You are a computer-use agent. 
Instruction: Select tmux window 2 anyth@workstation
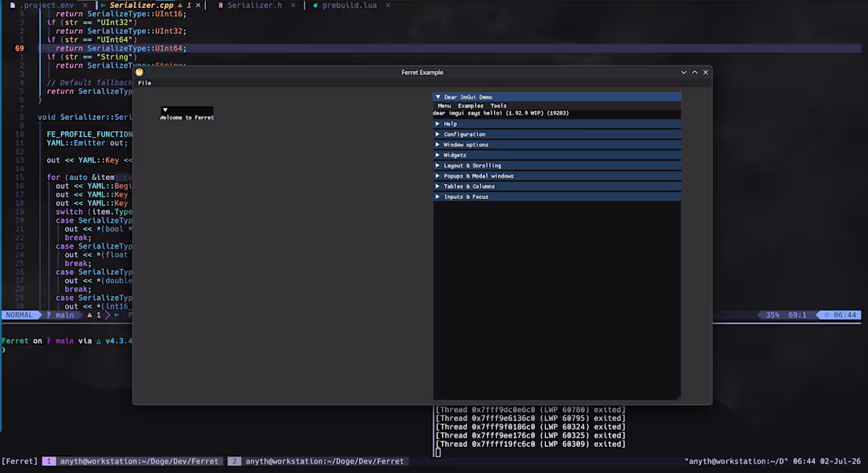pyautogui.click(x=318, y=461)
